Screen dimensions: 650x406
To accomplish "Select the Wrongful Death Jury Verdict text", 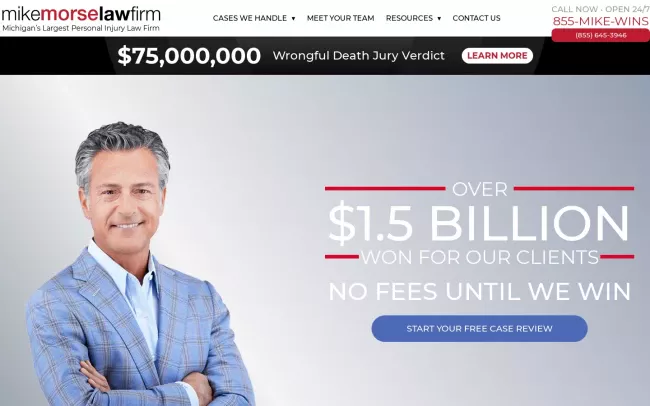I will coord(359,56).
